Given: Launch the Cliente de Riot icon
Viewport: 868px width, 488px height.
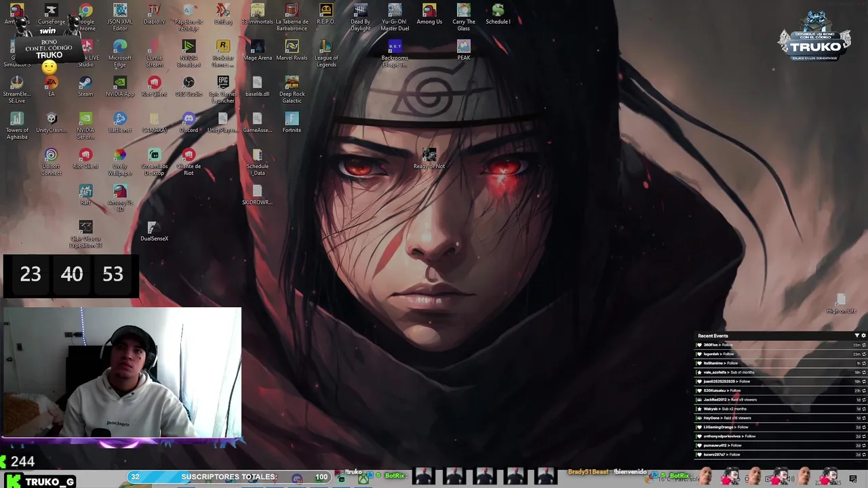Looking at the screenshot, I should [x=189, y=161].
